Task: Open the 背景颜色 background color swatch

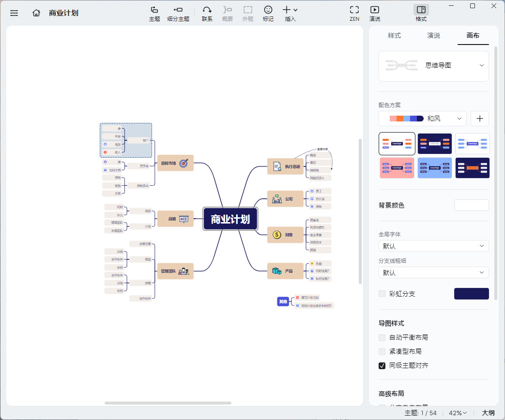Action: point(471,205)
